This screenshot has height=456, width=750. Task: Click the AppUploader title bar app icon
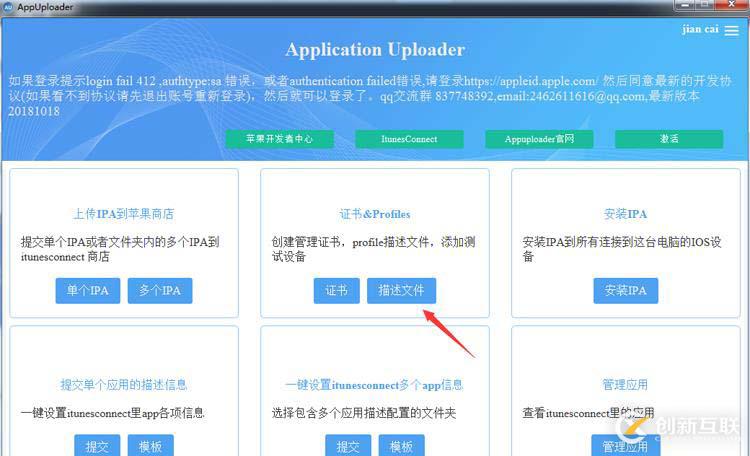pos(8,7)
